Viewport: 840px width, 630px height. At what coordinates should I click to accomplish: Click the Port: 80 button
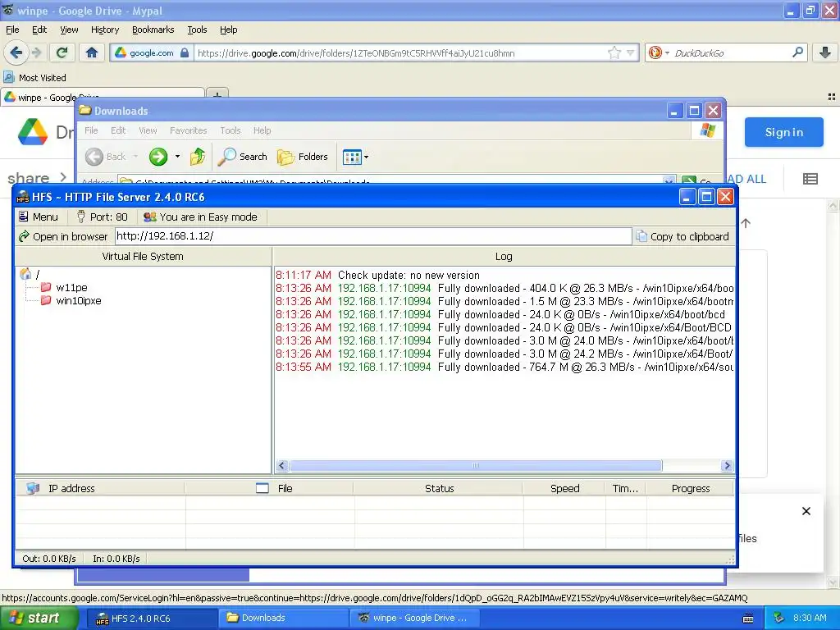tap(102, 217)
